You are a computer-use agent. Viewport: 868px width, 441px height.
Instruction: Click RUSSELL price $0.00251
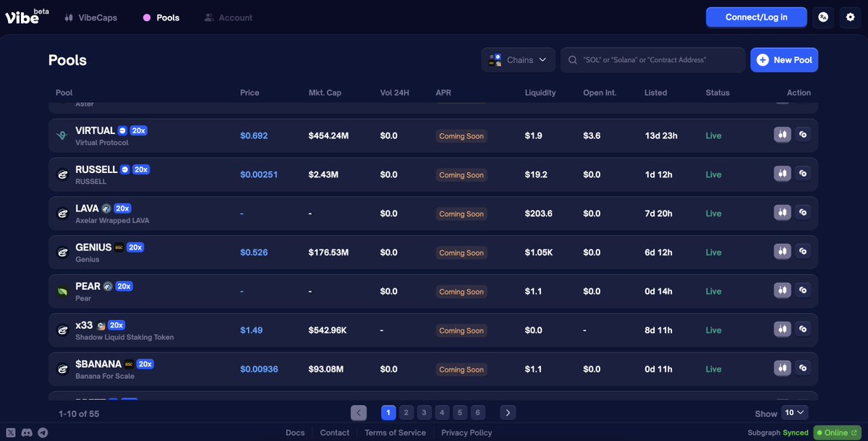259,175
